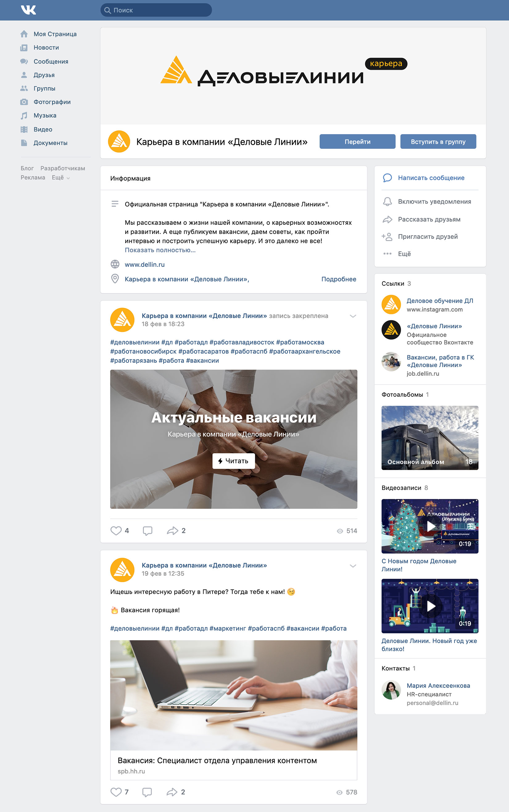Go to Новости in left menu
The height and width of the screenshot is (812, 509).
46,48
